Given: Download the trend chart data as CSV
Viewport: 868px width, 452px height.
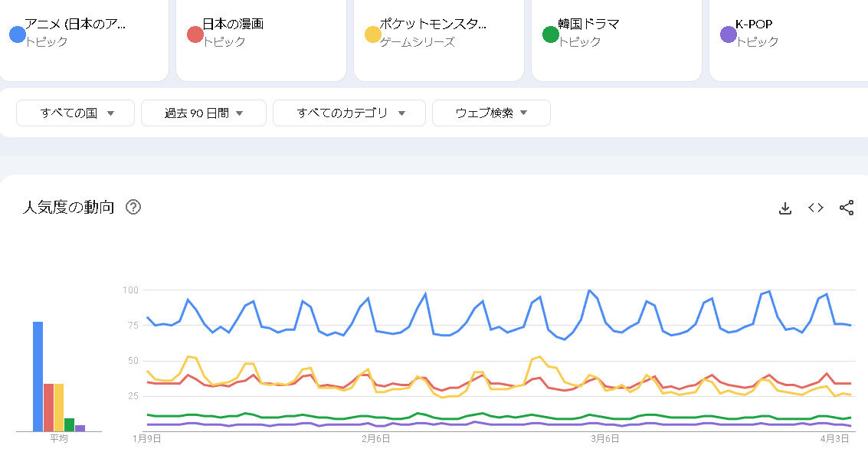Looking at the screenshot, I should [784, 208].
